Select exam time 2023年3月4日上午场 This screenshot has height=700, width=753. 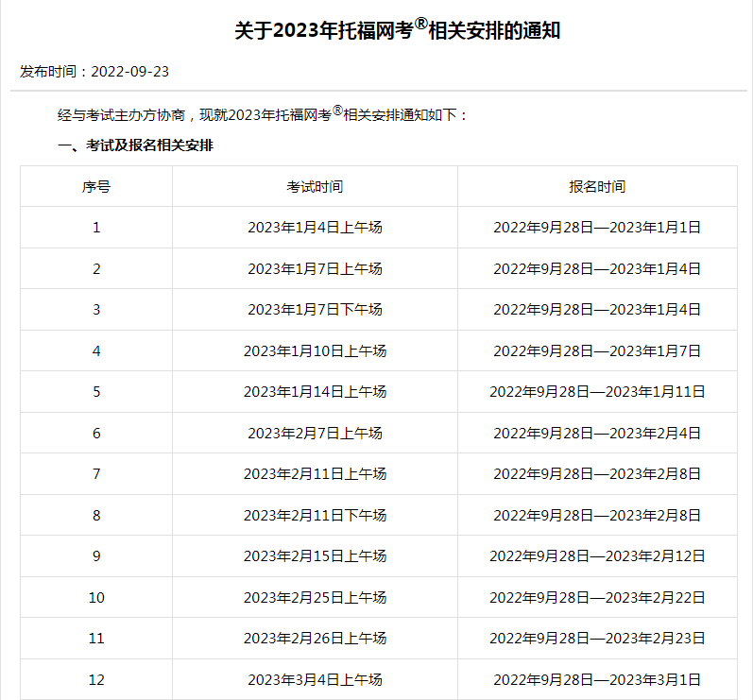[x=315, y=680]
